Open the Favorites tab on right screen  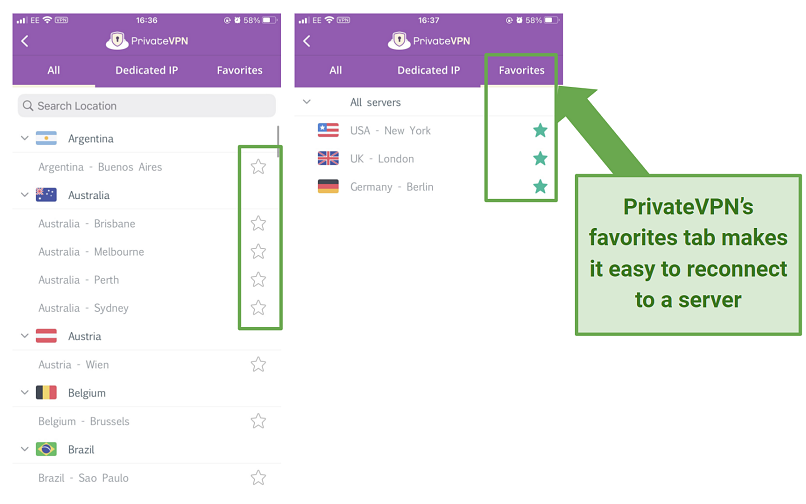(x=521, y=70)
